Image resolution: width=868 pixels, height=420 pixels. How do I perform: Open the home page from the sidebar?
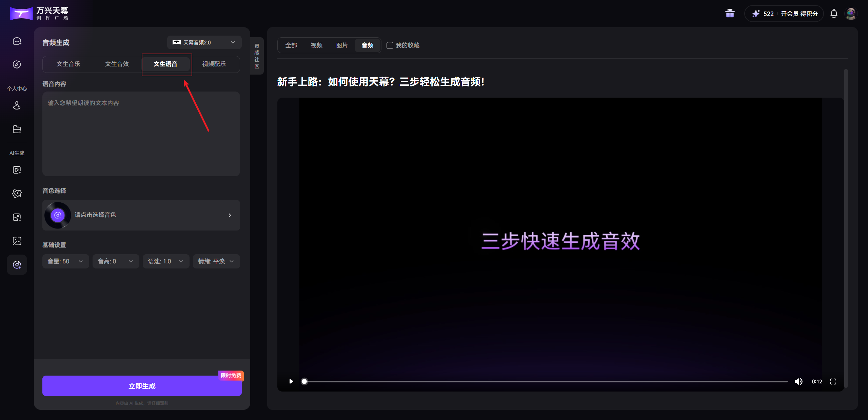coord(17,41)
